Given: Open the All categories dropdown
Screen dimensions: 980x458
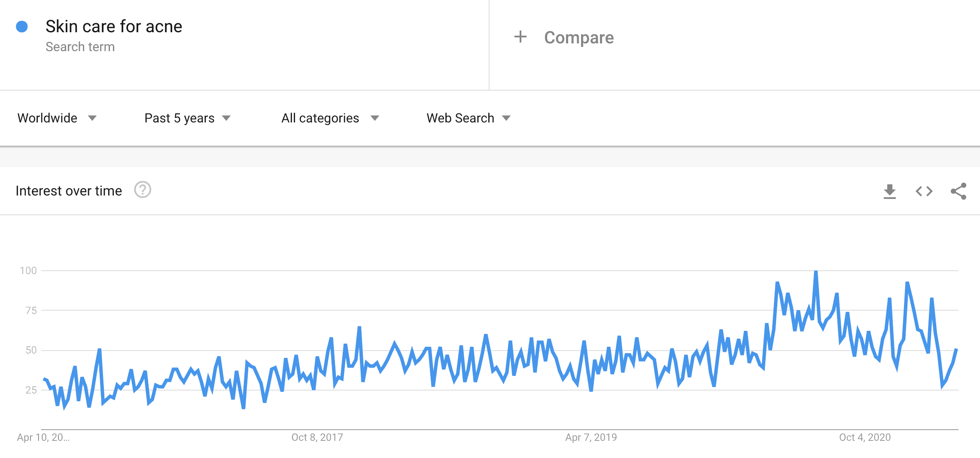Looking at the screenshot, I should tap(330, 118).
